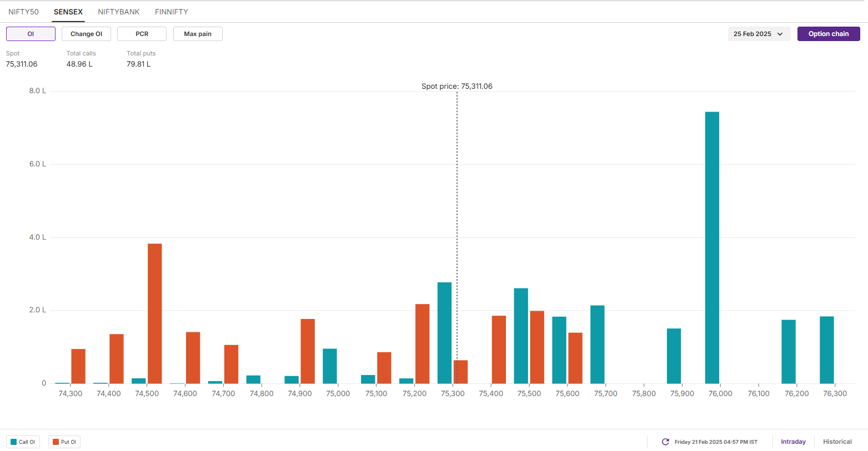Show the Max pain view
The width and height of the screenshot is (868, 451).
click(198, 34)
